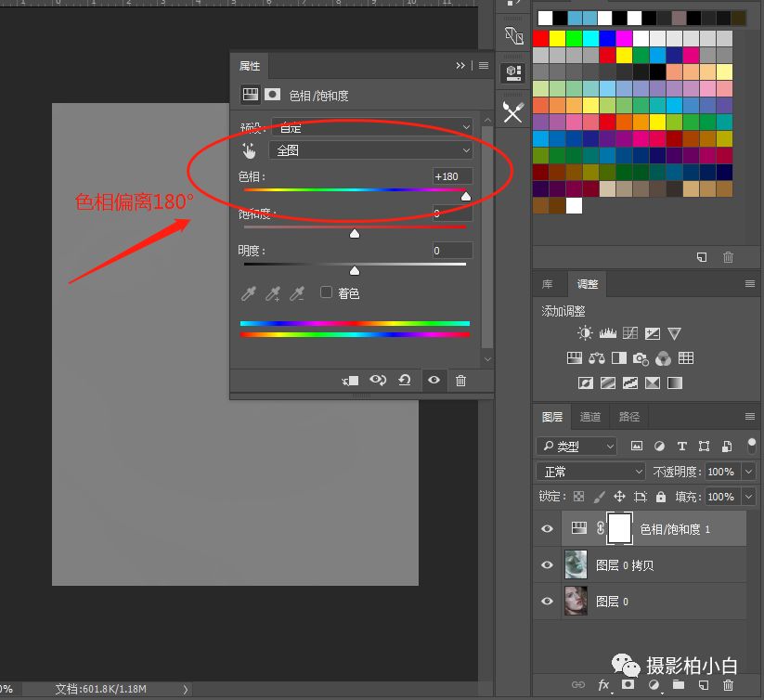Toggle visibility of the 色相/饱和度 1 layer
The height and width of the screenshot is (700, 764).
point(547,528)
